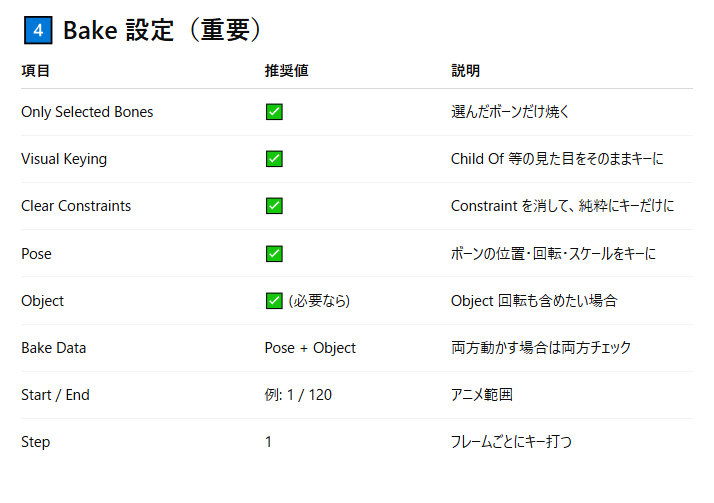Screen dimensions: 714x503
Task: Click the Only Selected Bones green checkmark
Action: 274,112
